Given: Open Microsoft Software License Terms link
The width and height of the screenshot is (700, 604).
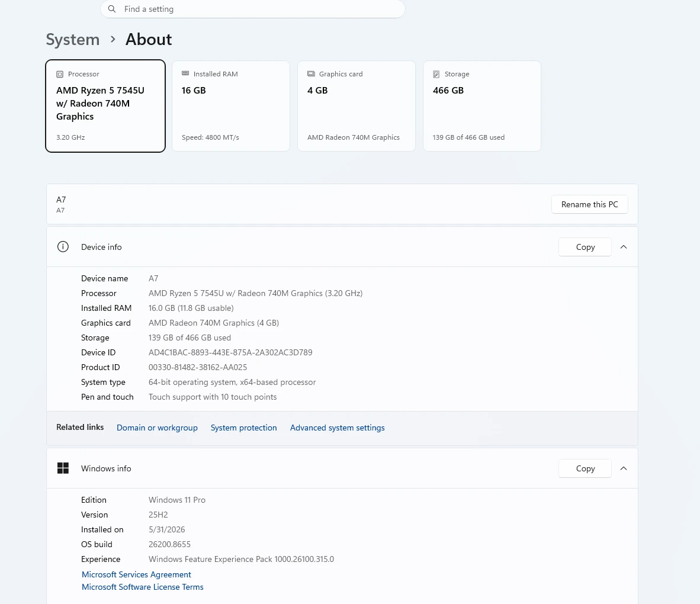Looking at the screenshot, I should pos(142,587).
